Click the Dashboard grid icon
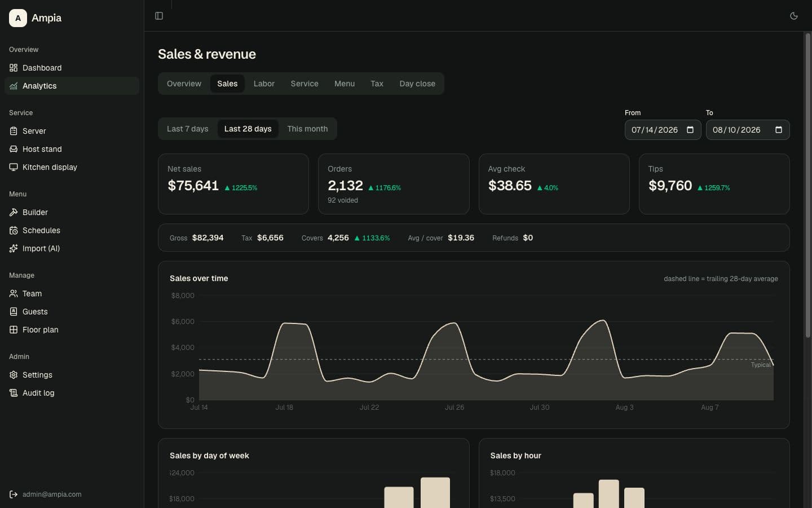This screenshot has width=812, height=508. click(x=14, y=68)
